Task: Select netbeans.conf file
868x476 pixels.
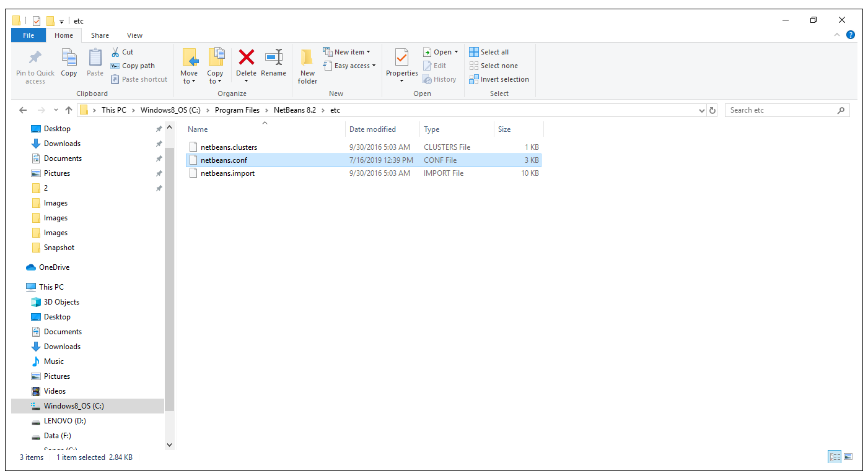Action: pyautogui.click(x=364, y=160)
